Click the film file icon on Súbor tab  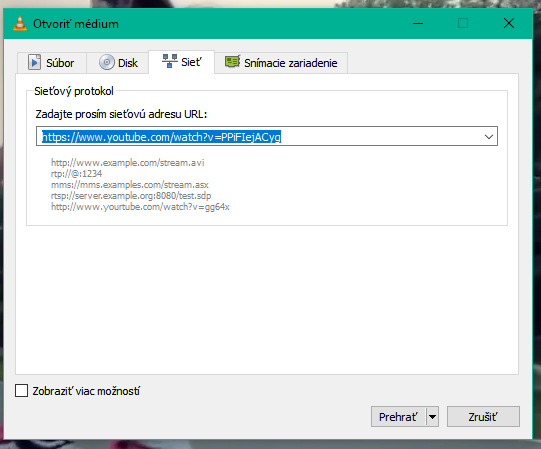coord(35,62)
